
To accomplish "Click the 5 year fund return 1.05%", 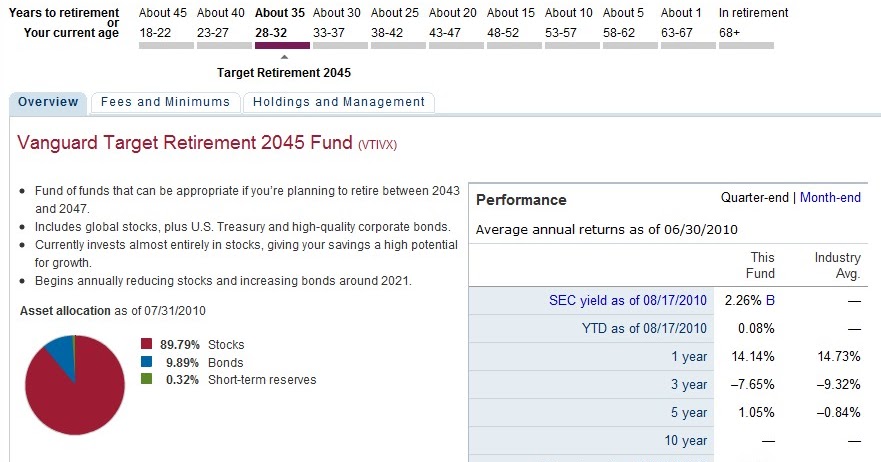I will point(756,413).
